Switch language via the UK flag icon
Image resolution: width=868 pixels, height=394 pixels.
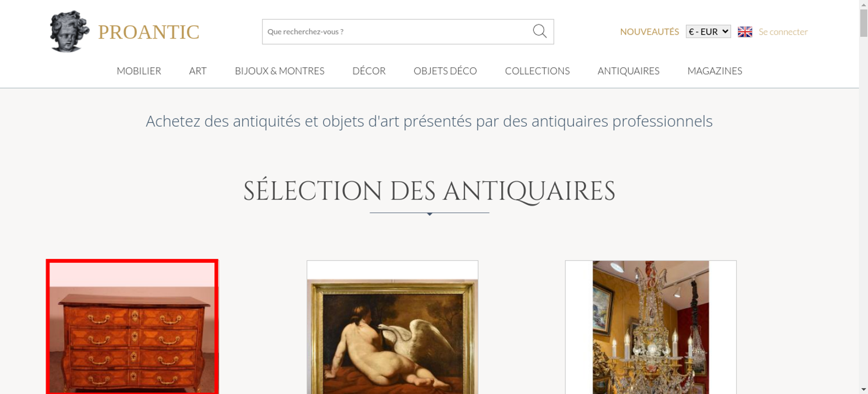(745, 32)
